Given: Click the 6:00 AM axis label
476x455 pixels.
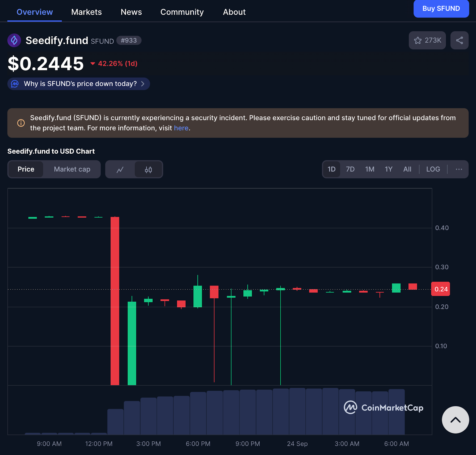Looking at the screenshot, I should [396, 444].
